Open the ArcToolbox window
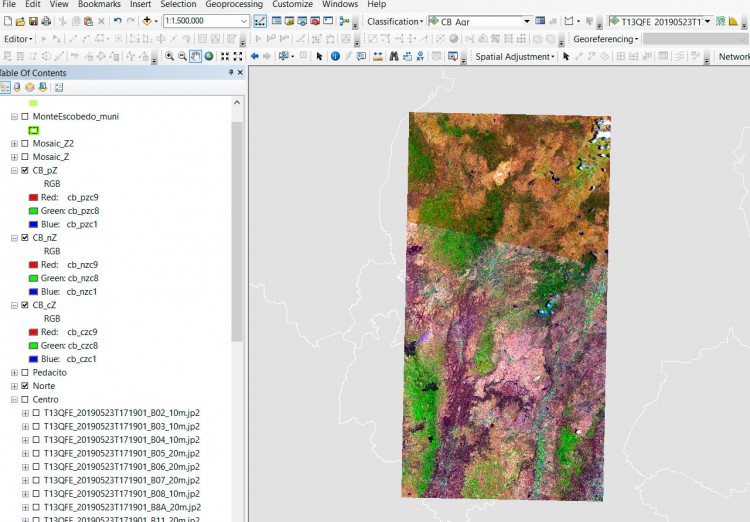 click(315, 21)
